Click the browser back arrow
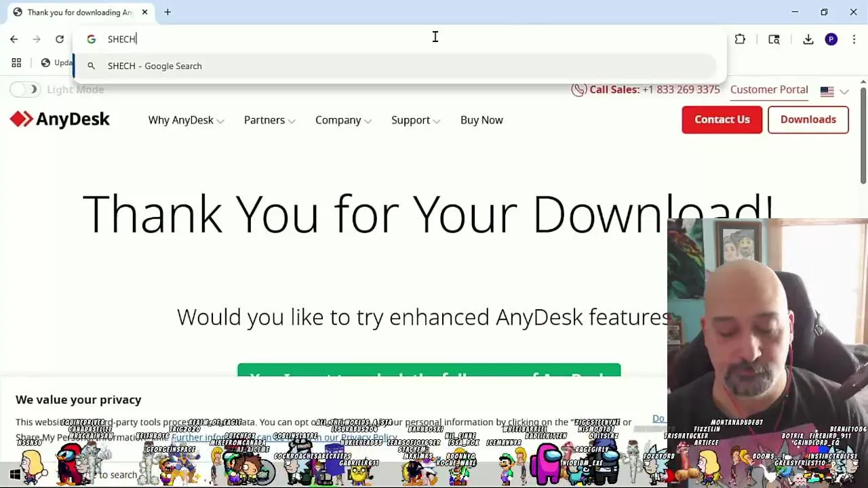This screenshot has width=868, height=488. pos(14,39)
